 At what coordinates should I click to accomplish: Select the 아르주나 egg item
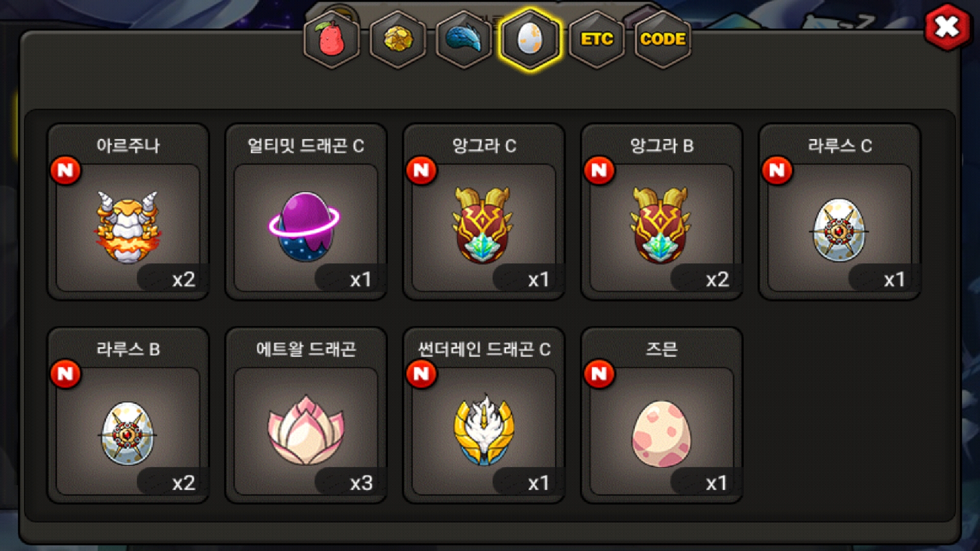(x=128, y=212)
